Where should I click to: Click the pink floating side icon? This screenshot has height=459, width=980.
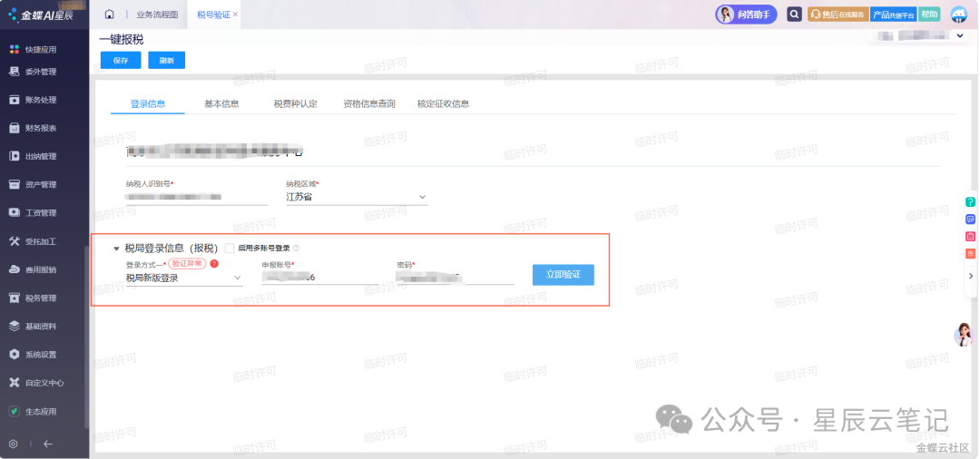pos(970,236)
